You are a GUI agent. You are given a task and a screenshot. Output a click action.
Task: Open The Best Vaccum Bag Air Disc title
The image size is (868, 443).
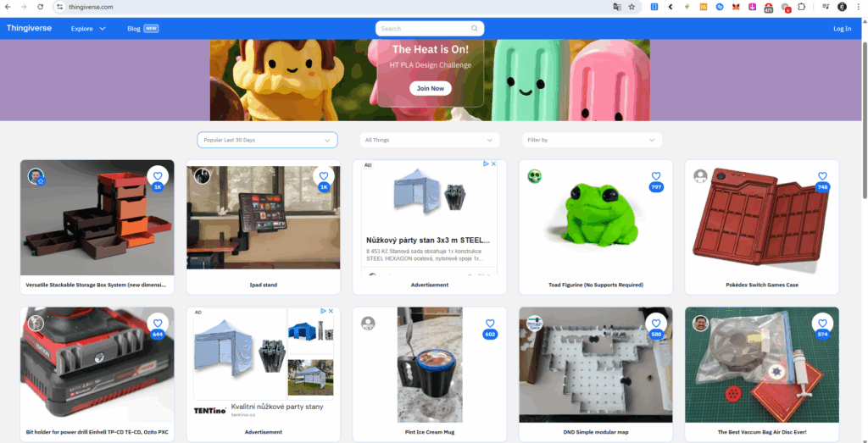click(762, 432)
